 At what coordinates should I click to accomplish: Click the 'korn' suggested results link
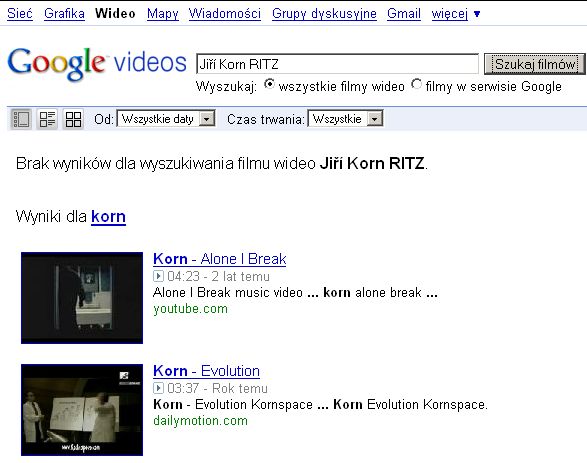click(x=108, y=217)
